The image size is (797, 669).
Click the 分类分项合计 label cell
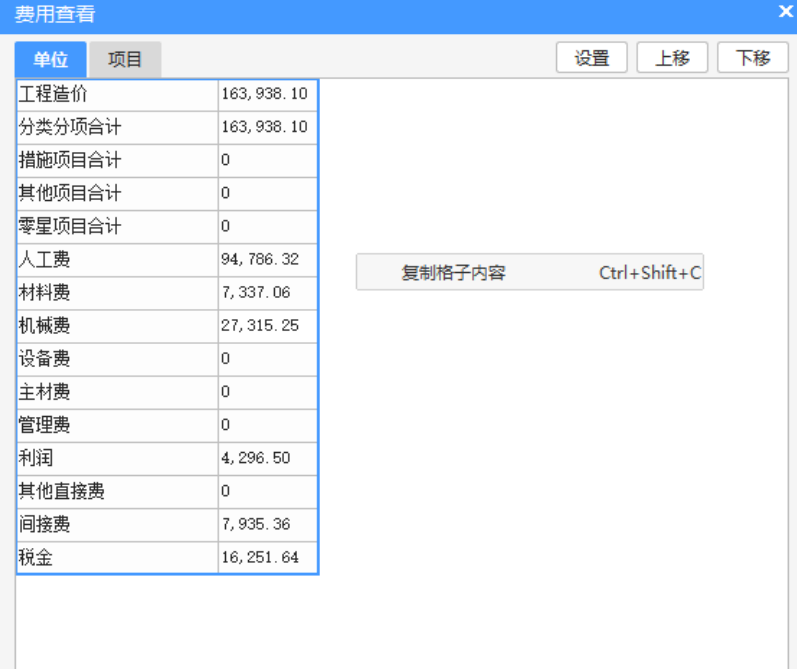[117, 128]
